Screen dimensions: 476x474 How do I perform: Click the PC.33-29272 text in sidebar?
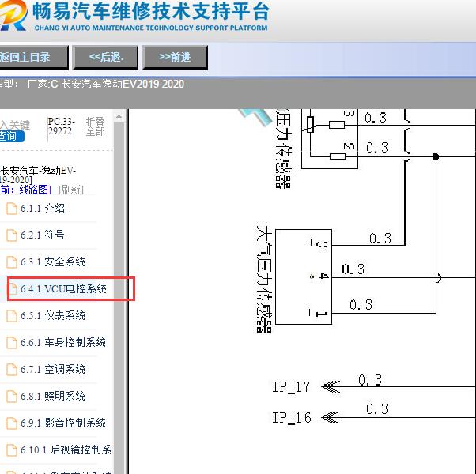(61, 126)
